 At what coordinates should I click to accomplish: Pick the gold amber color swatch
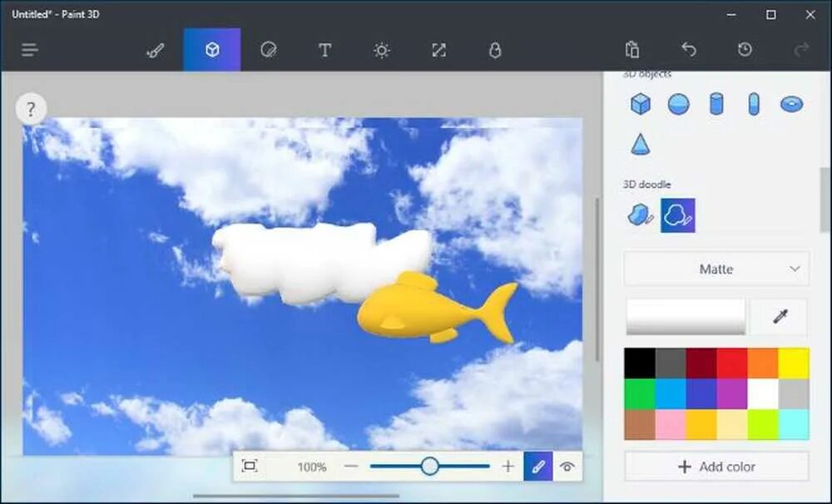(701, 424)
